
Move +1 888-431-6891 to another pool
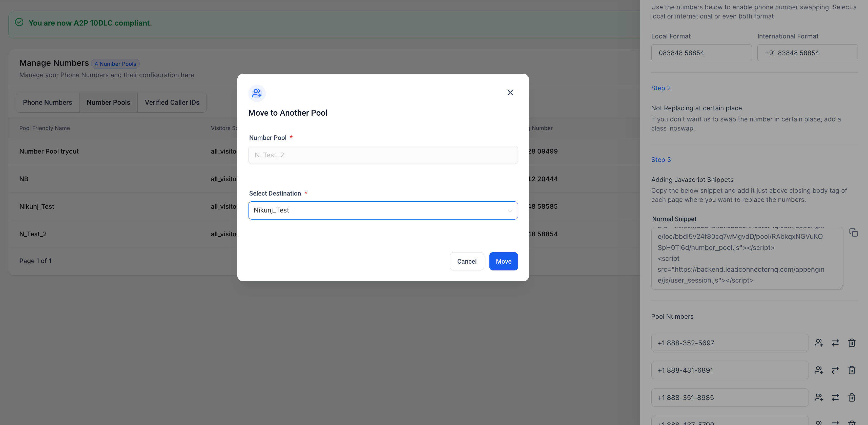(819, 370)
